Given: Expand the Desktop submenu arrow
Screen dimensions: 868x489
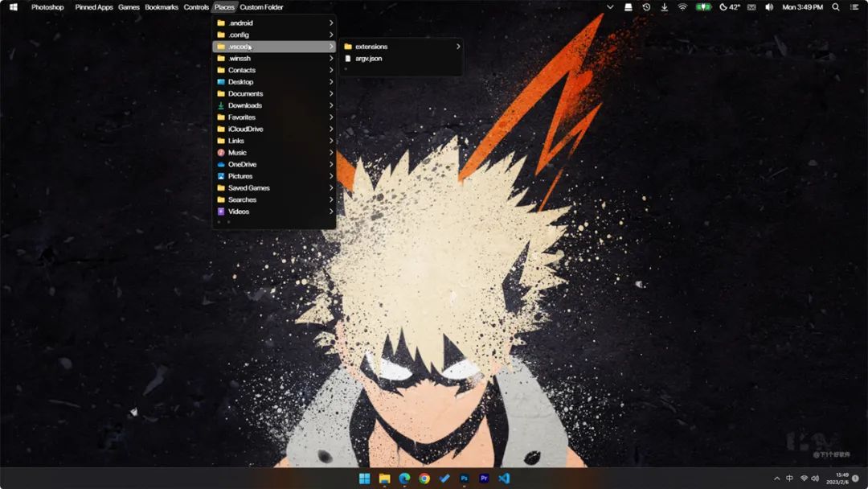Looking at the screenshot, I should click(x=331, y=81).
